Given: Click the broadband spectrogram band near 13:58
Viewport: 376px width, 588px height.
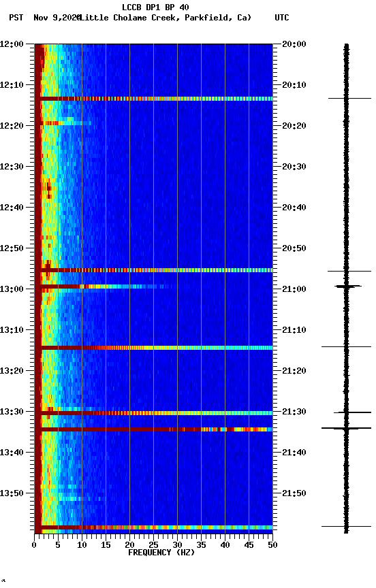Looking at the screenshot, I should (x=153, y=527).
